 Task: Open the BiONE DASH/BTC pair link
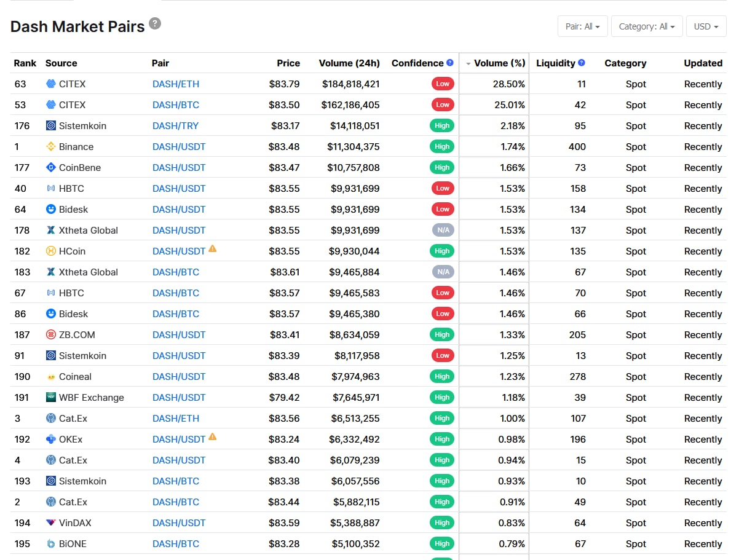pyautogui.click(x=176, y=543)
